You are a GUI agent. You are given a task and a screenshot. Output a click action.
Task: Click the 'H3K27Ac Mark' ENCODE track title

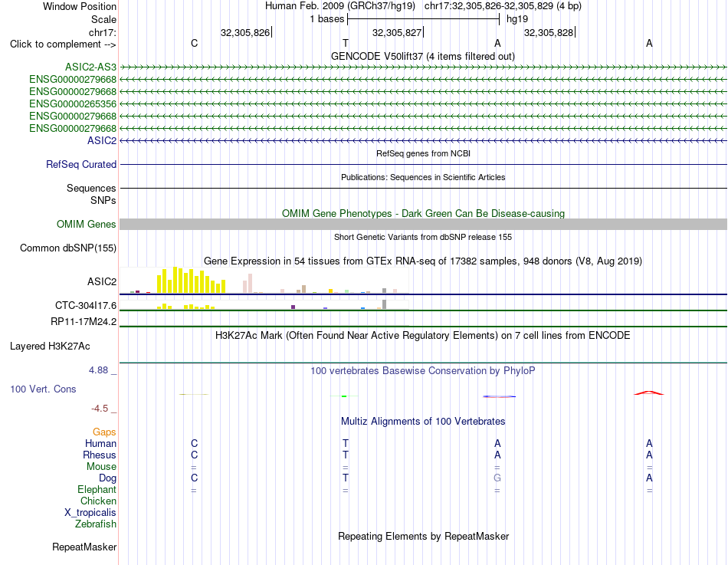(x=423, y=336)
